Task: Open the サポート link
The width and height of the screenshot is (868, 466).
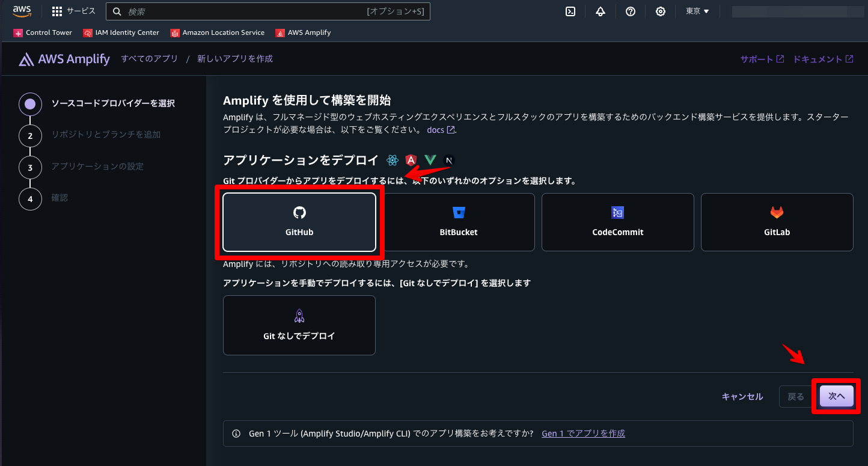Action: 762,59
